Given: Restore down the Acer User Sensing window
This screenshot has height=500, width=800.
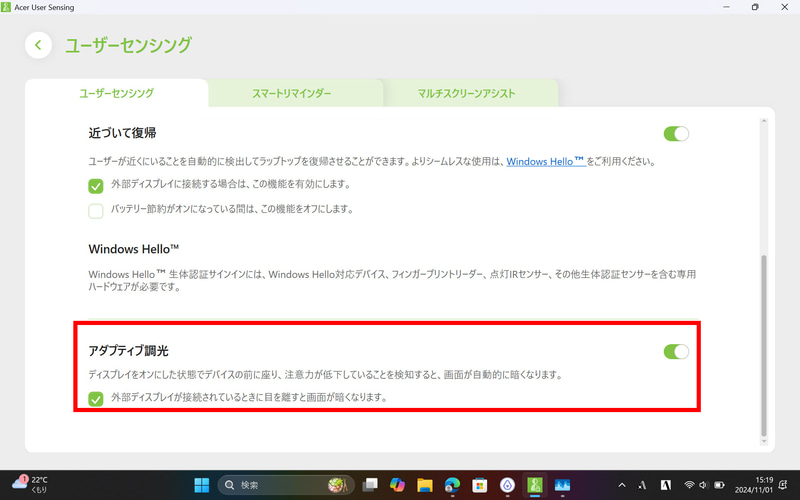Looking at the screenshot, I should pos(755,7).
